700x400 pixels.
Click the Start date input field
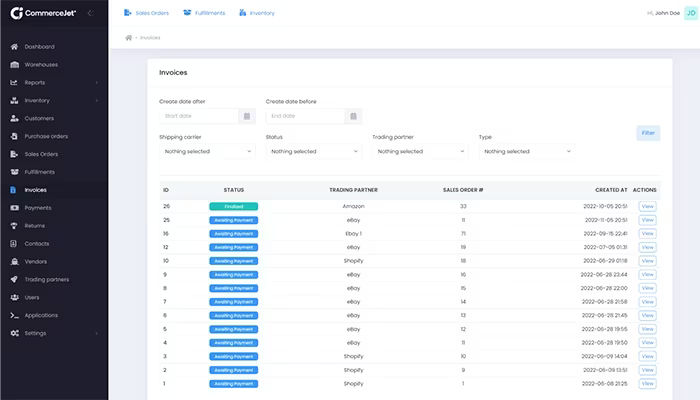point(199,116)
